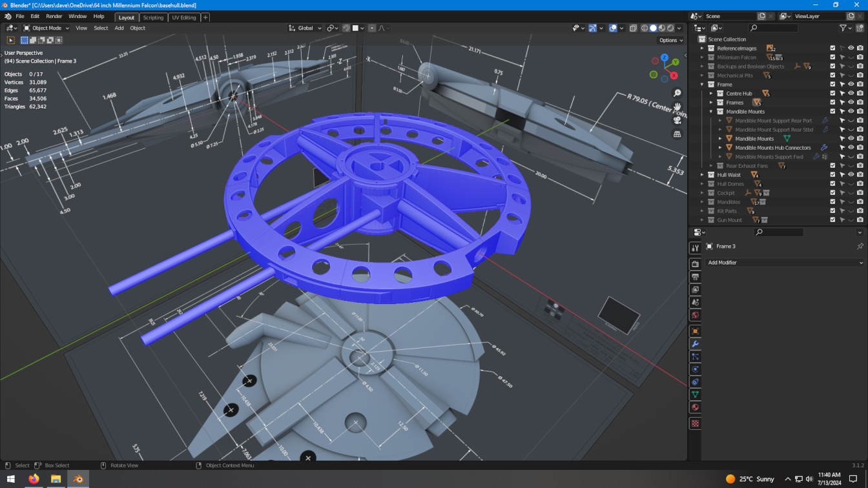Open the viewport Add menu
Image resolution: width=868 pixels, height=488 pixels.
[119, 28]
